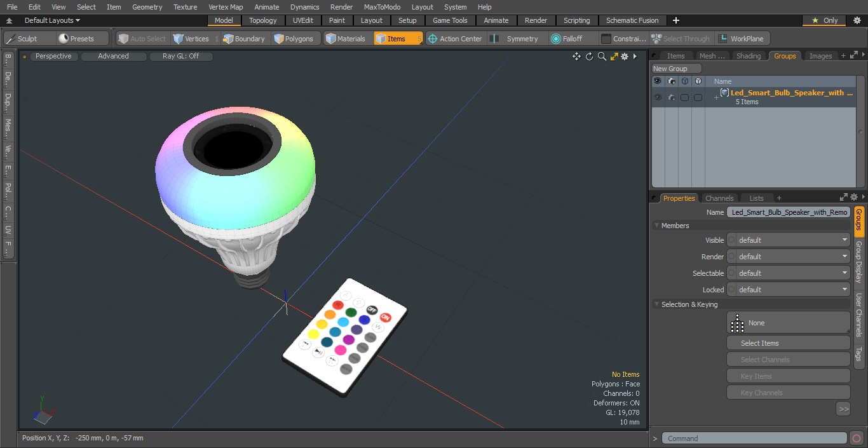The width and height of the screenshot is (868, 448).
Task: Toggle visibility eye for Led_Smart_Bulb_Speaker group
Action: [x=658, y=97]
